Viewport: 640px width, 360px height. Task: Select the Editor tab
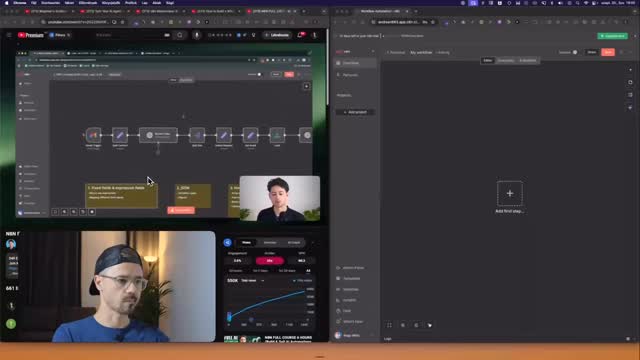coord(487,60)
